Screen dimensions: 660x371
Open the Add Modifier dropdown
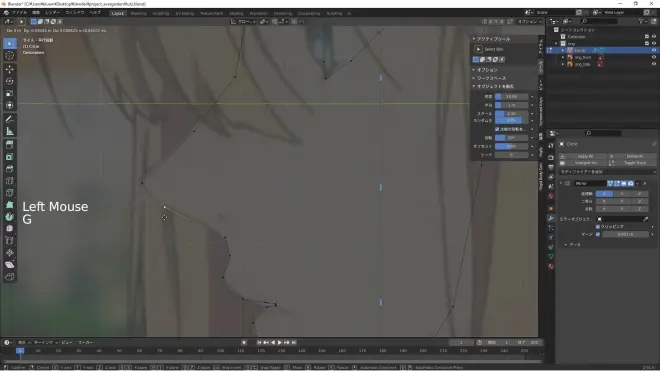(607, 172)
